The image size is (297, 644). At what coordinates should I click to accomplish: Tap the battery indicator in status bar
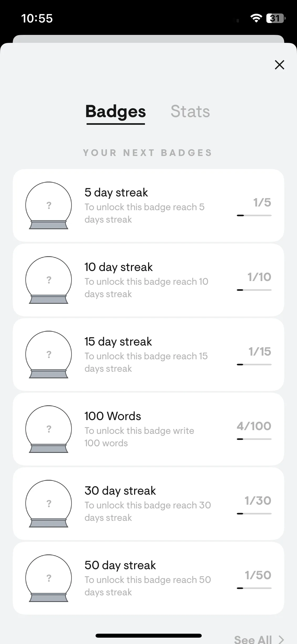pos(276,18)
